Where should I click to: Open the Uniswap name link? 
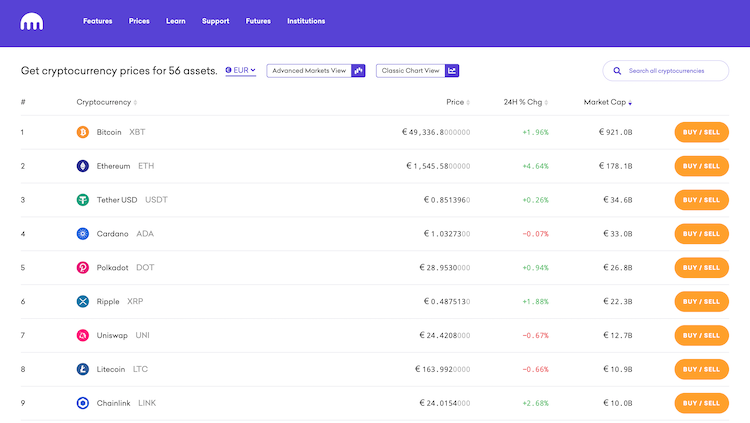(112, 335)
